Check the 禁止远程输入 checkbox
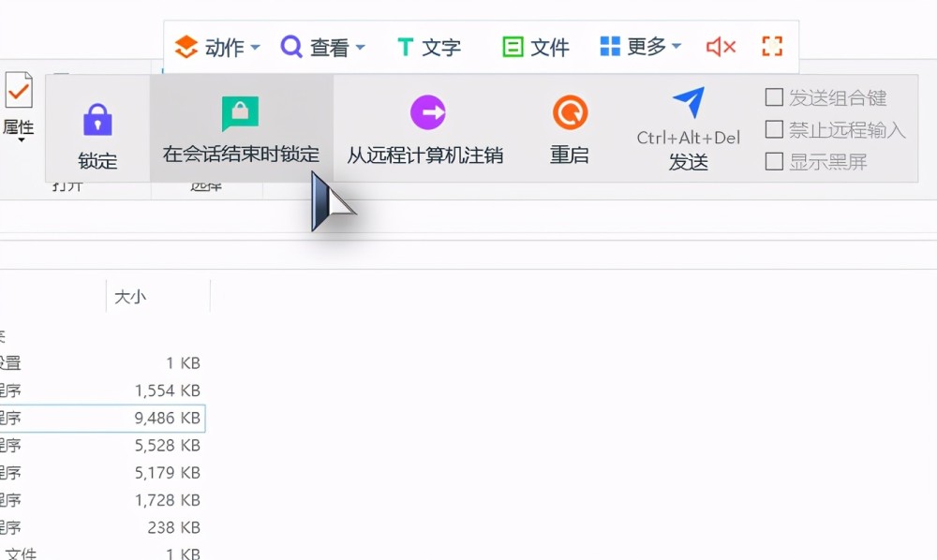The height and width of the screenshot is (560, 937). [774, 129]
